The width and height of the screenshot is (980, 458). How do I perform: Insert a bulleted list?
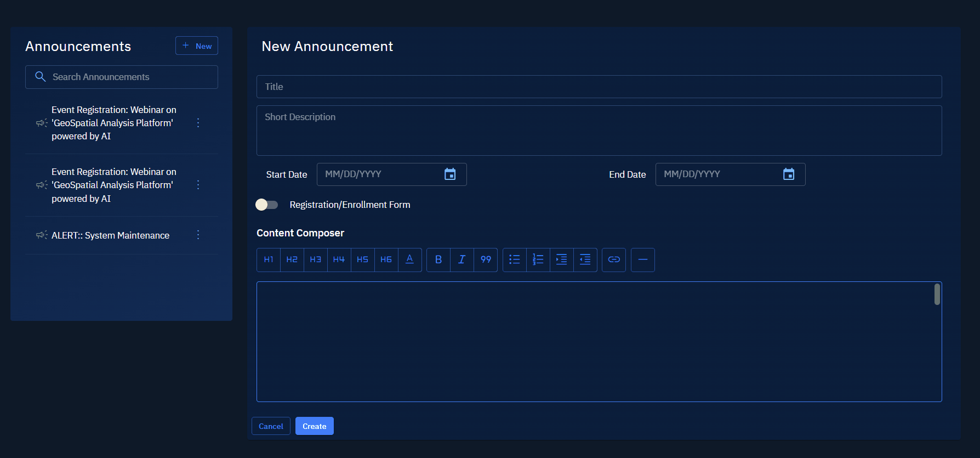pyautogui.click(x=515, y=260)
